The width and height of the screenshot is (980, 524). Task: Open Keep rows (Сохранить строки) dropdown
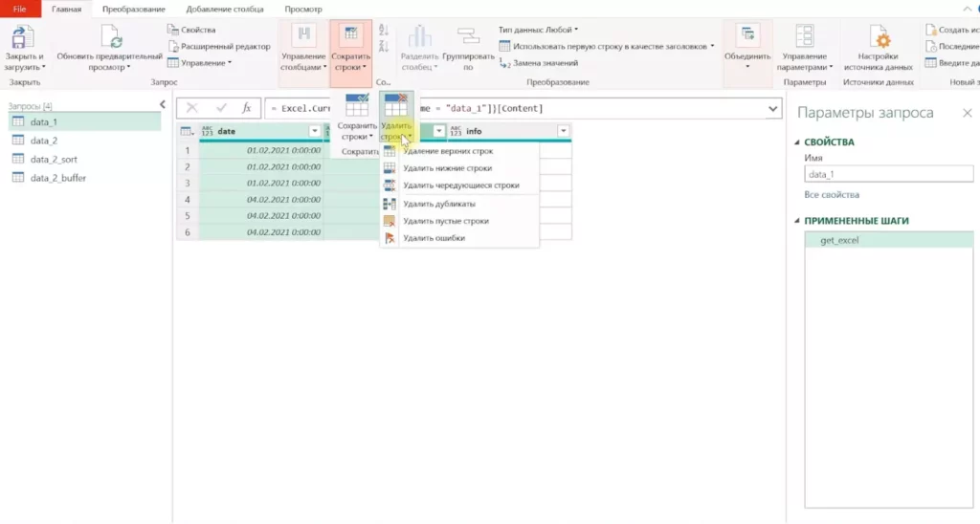(357, 118)
